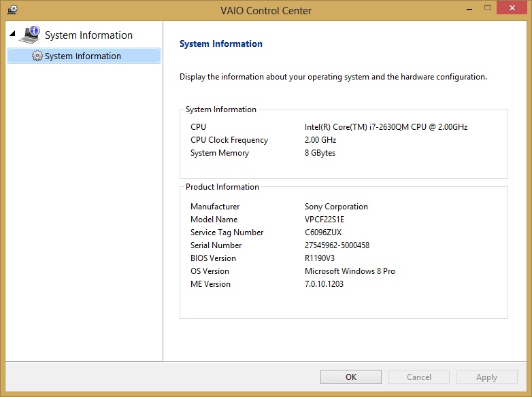The width and height of the screenshot is (532, 397).
Task: Click the CPU Clock Frequency label
Action: click(229, 140)
